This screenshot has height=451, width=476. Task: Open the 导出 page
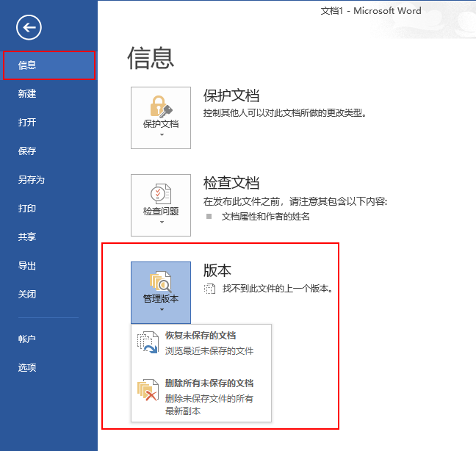tap(27, 266)
